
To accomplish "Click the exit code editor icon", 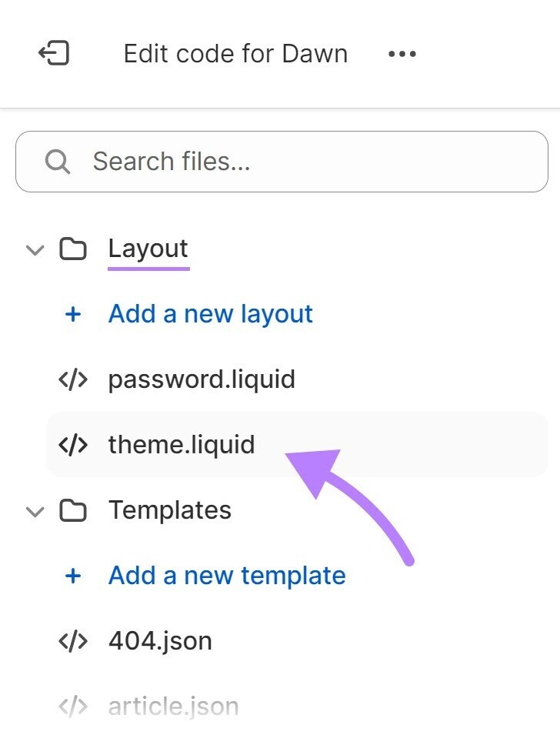I will 54,53.
